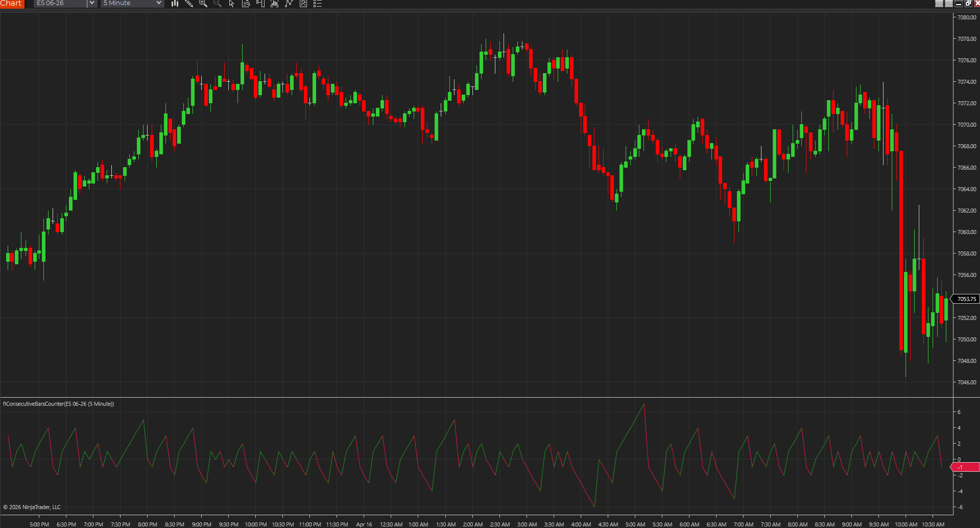
Task: Click the Apr 16 label on the time axis
Action: coord(364,524)
